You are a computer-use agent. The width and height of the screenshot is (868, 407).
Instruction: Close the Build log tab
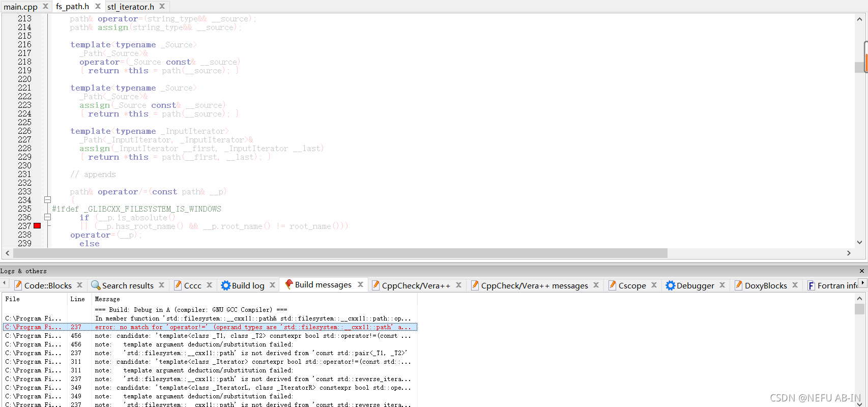272,285
